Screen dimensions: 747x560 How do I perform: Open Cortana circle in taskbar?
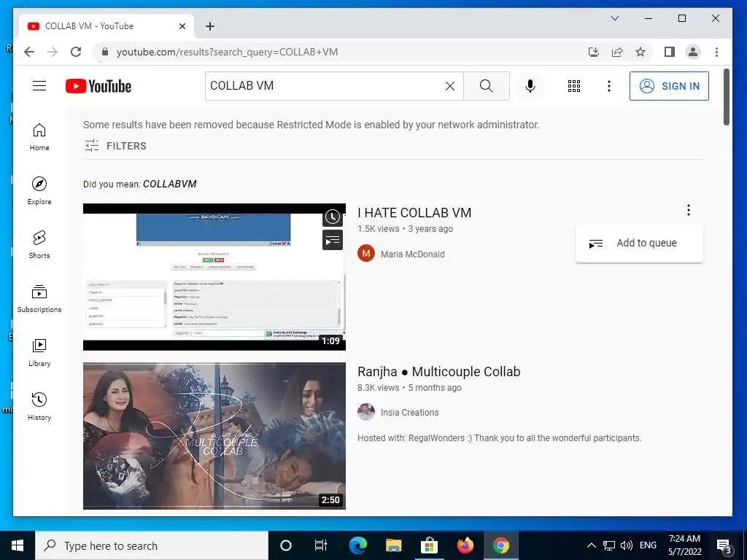point(286,545)
